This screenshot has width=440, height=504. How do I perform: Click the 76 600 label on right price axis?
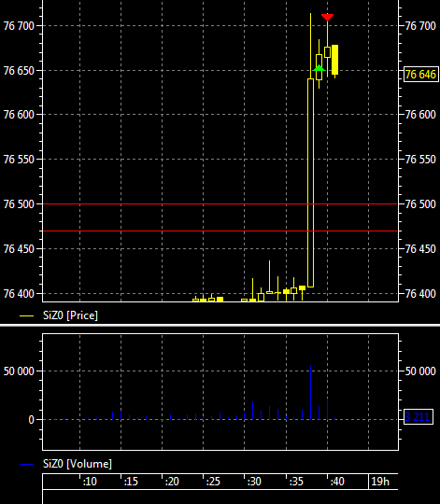coord(420,115)
